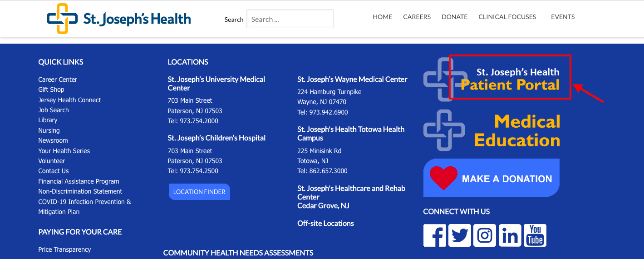The height and width of the screenshot is (259, 644).
Task: Go to the Home menu item
Action: (x=383, y=17)
